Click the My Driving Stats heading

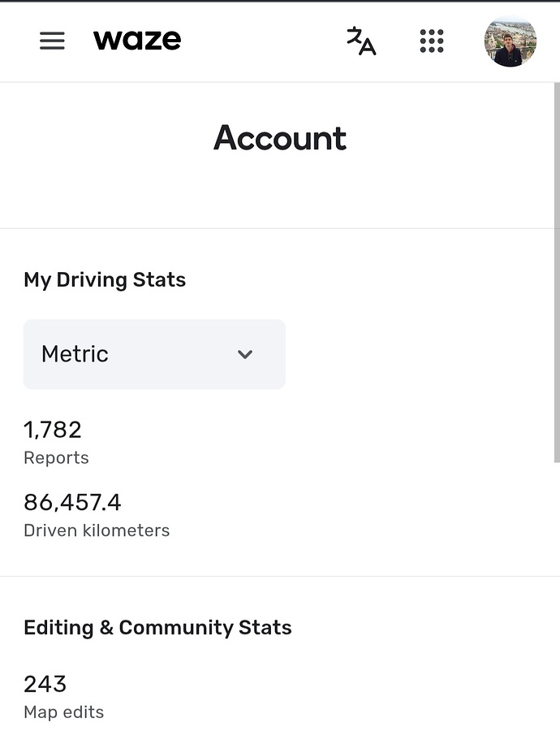click(105, 279)
